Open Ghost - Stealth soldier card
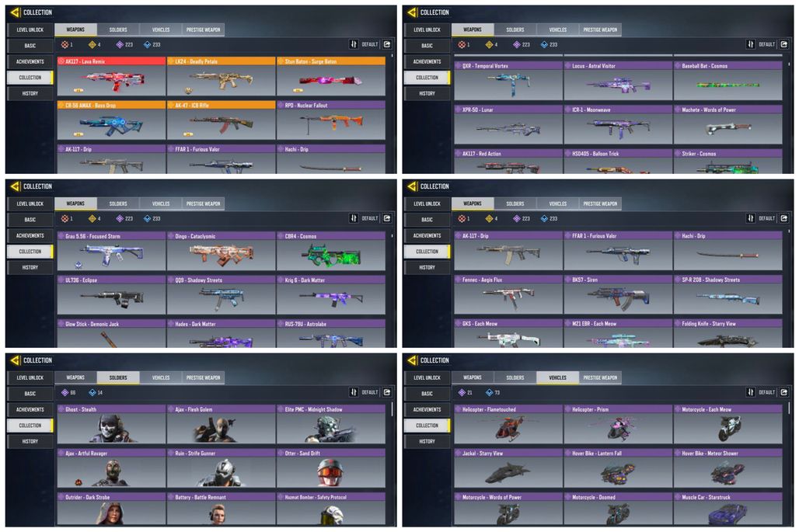The height and width of the screenshot is (532, 799). coord(111,424)
